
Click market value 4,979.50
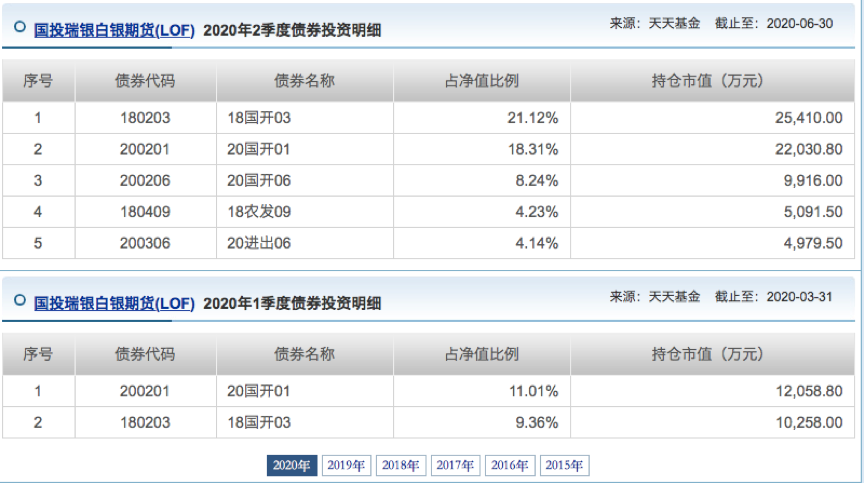tap(813, 243)
